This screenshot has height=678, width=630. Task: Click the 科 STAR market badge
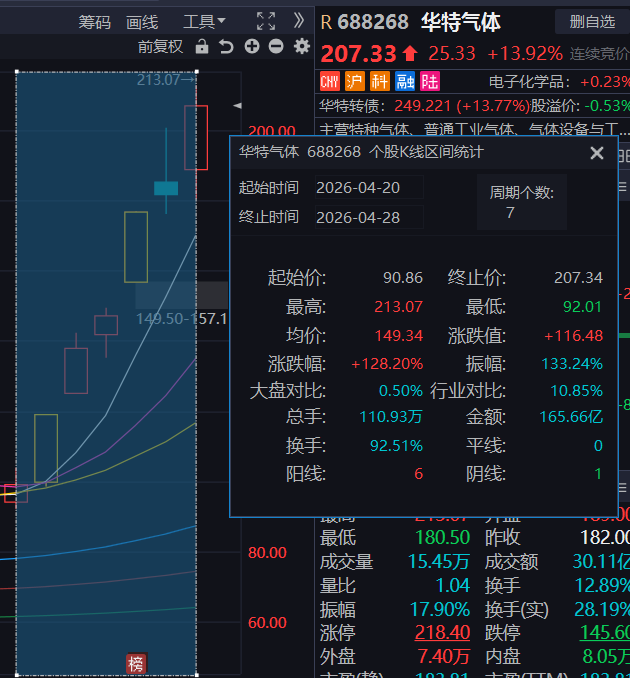(380, 81)
